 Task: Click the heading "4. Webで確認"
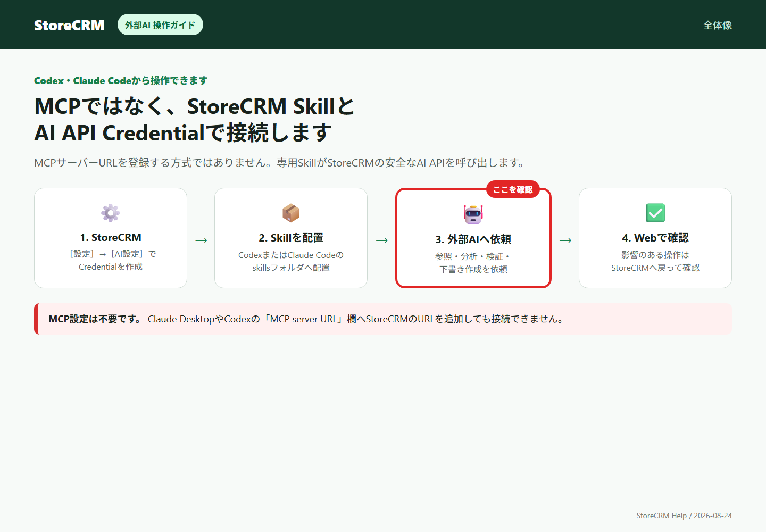tap(655, 238)
